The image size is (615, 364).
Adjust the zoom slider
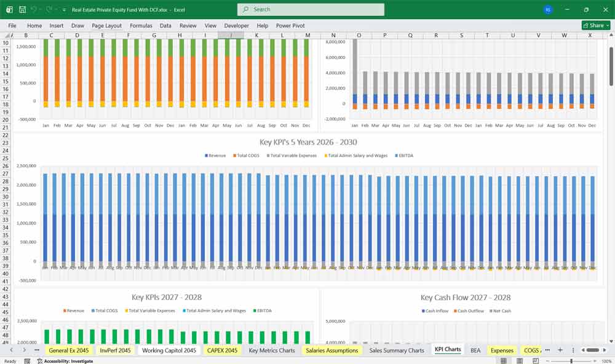coord(571,361)
